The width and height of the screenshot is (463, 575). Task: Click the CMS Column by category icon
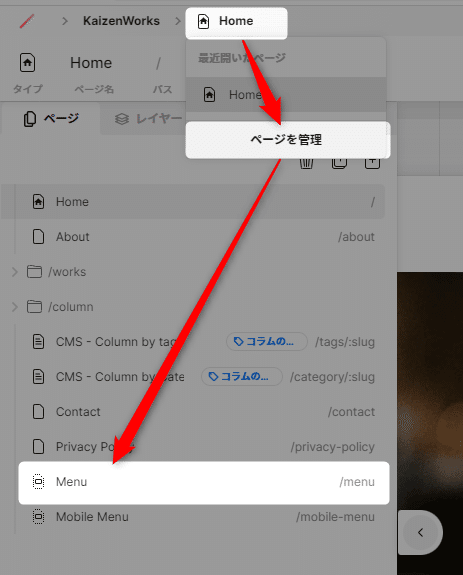pyautogui.click(x=38, y=377)
